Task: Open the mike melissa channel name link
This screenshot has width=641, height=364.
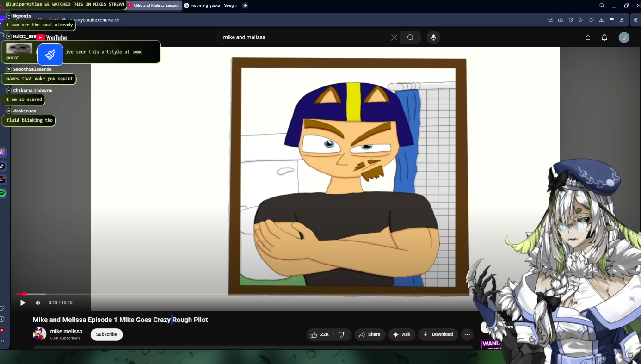Action: coord(66,331)
